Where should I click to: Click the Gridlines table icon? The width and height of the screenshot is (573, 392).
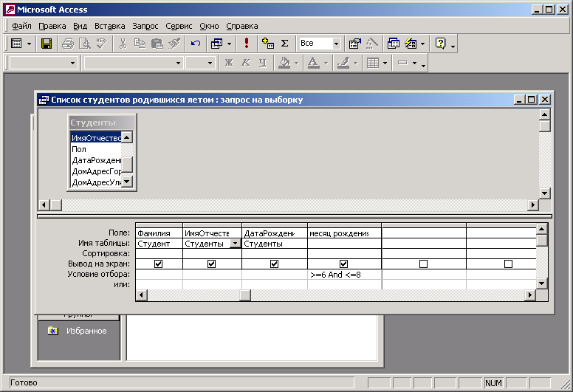[x=373, y=63]
